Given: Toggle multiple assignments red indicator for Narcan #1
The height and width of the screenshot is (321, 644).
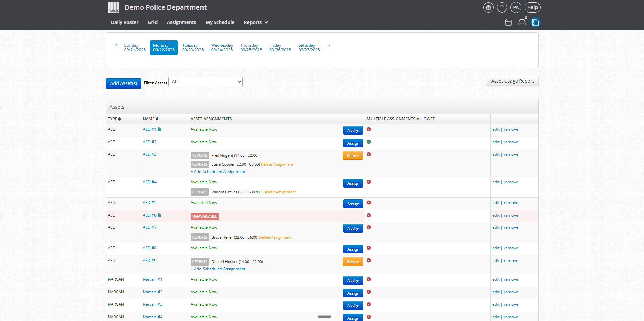Looking at the screenshot, I should pos(369,279).
